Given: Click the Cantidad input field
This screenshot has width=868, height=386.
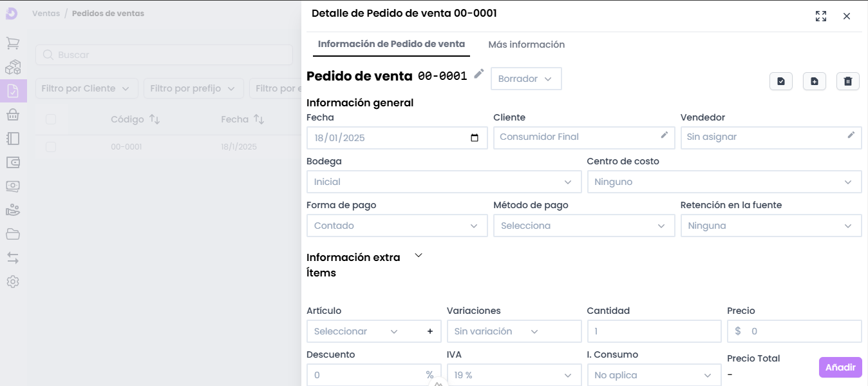Looking at the screenshot, I should click(x=654, y=331).
